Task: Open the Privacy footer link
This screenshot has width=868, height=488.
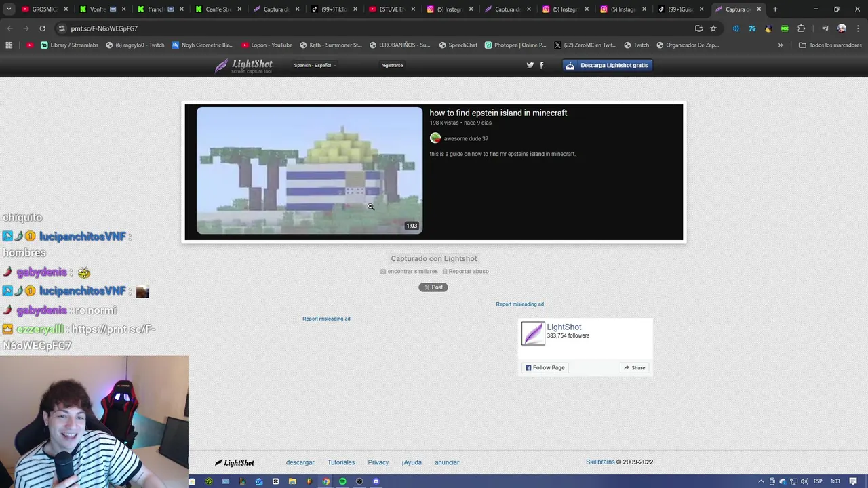Action: tap(378, 462)
